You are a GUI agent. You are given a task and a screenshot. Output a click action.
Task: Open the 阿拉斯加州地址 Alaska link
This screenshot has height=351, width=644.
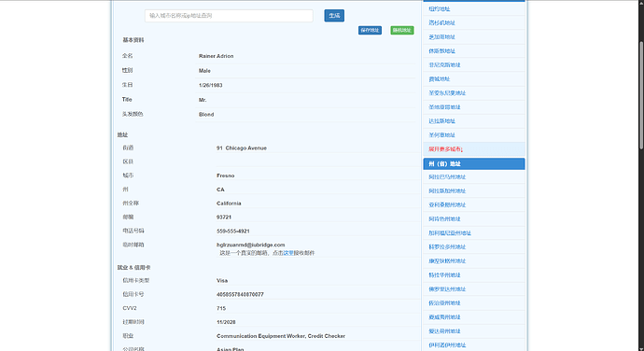pos(447,191)
